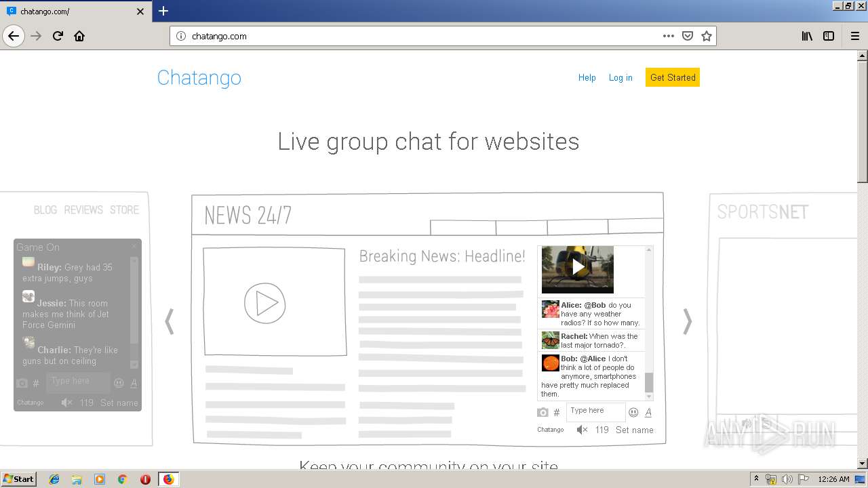Save page to Pocket
Viewport: 868px width, 488px height.
click(x=688, y=36)
